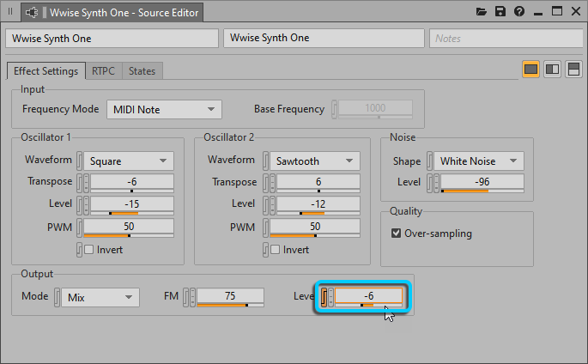Disable the Over-sampling checkbox
Image resolution: width=588 pixels, height=364 pixels.
click(x=396, y=234)
